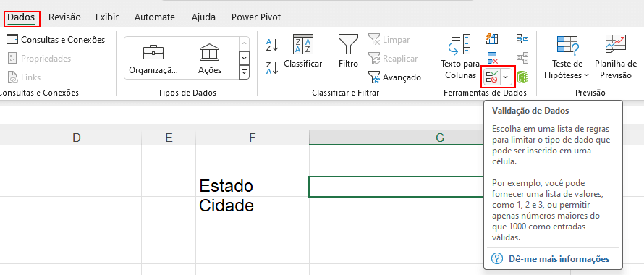644x275 pixels.
Task: Click the Validação de Dados icon
Action: point(491,77)
